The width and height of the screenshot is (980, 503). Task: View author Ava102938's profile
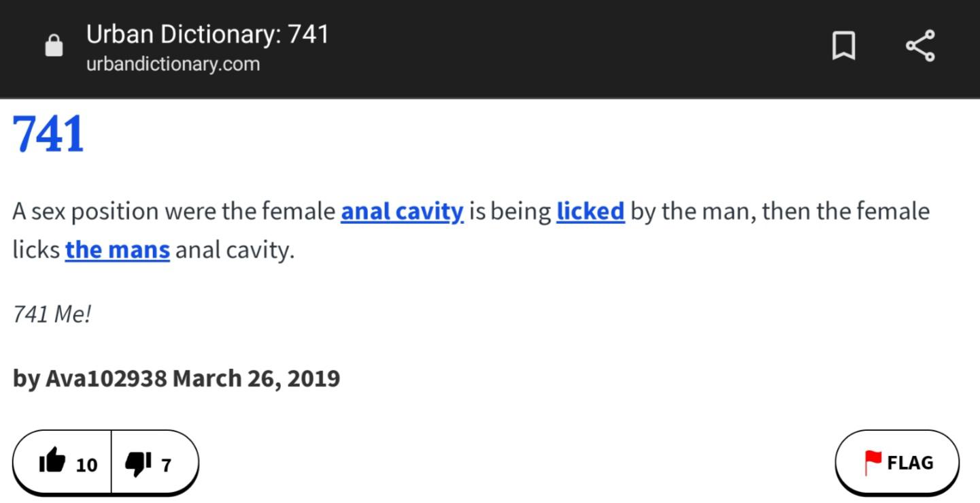106,378
